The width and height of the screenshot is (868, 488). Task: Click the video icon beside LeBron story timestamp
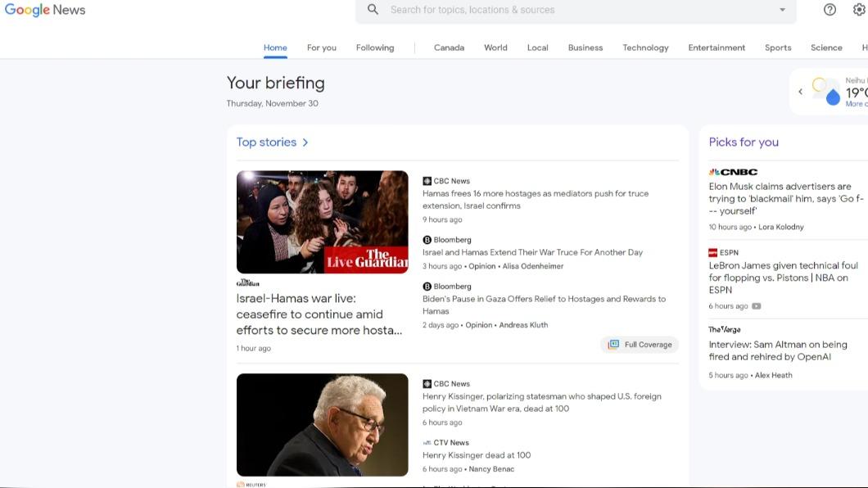[756, 306]
